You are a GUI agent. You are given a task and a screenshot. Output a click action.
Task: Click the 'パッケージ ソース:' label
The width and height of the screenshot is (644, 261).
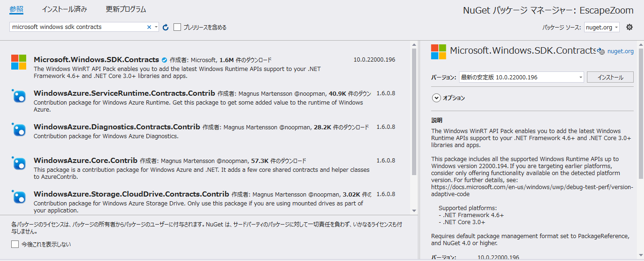pyautogui.click(x=562, y=28)
